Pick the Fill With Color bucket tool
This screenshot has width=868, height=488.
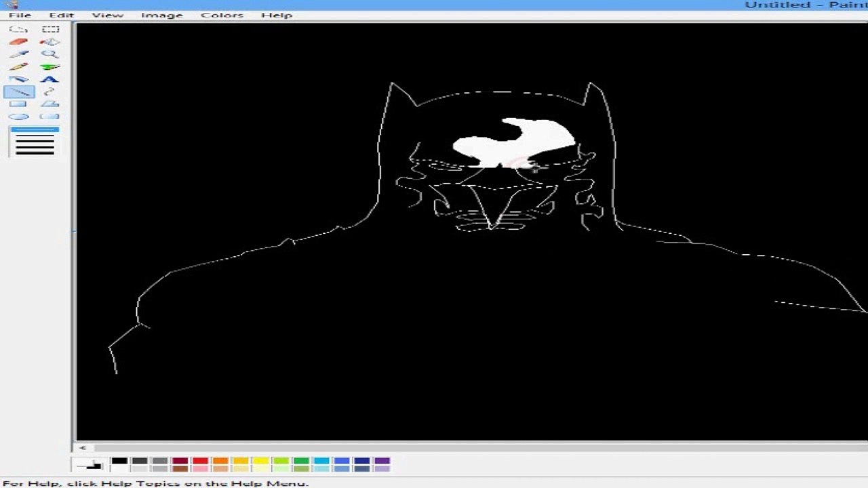point(50,42)
